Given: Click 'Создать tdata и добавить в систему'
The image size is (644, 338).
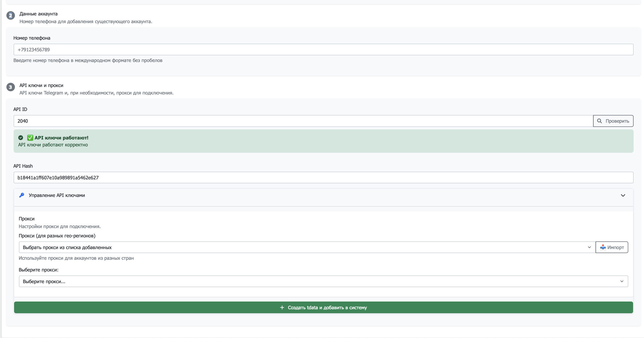Looking at the screenshot, I should click(327, 308).
